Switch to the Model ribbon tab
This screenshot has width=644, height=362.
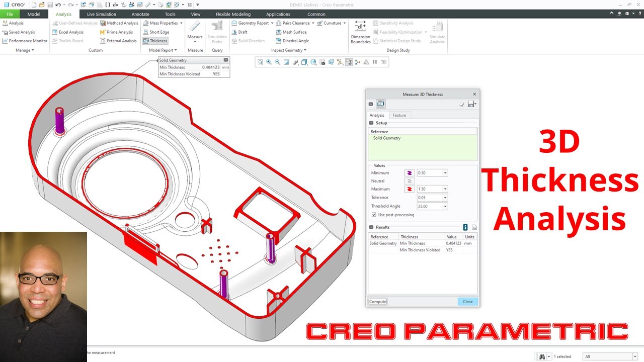pyautogui.click(x=34, y=14)
